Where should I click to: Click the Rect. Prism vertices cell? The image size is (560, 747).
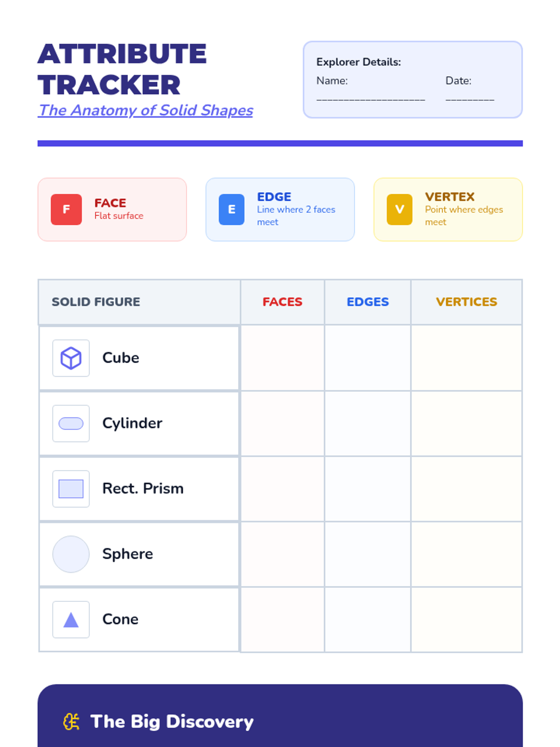(x=466, y=489)
